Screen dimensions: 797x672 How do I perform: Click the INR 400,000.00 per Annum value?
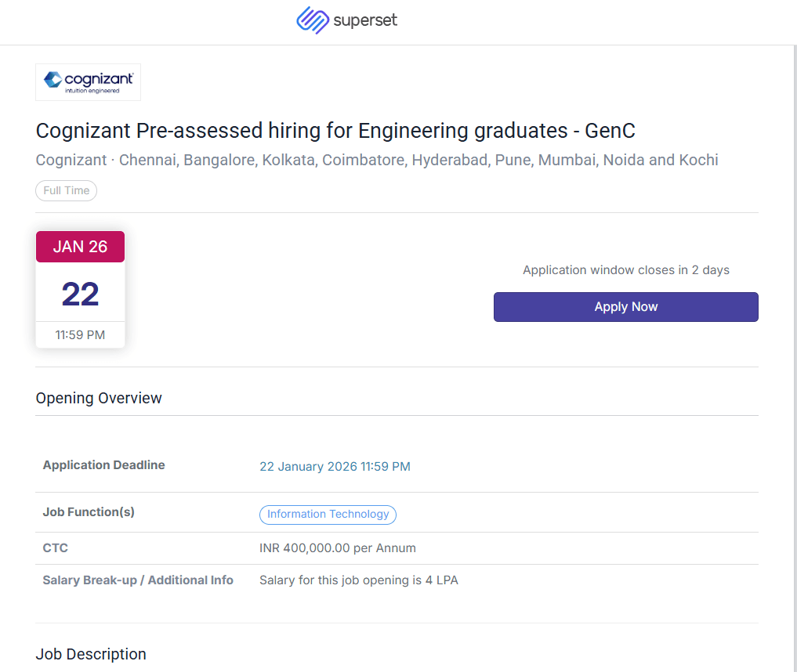[x=338, y=548]
